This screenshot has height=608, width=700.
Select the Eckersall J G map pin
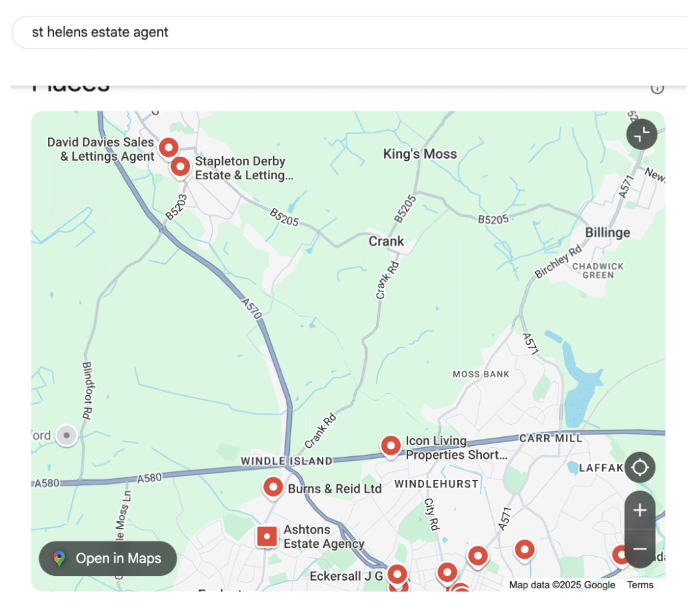pyautogui.click(x=397, y=574)
